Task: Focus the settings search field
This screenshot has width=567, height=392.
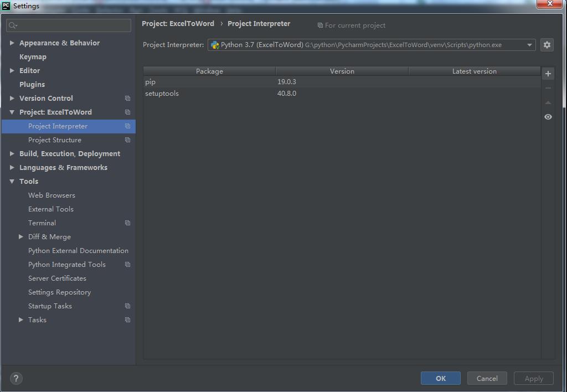Action: pos(69,25)
